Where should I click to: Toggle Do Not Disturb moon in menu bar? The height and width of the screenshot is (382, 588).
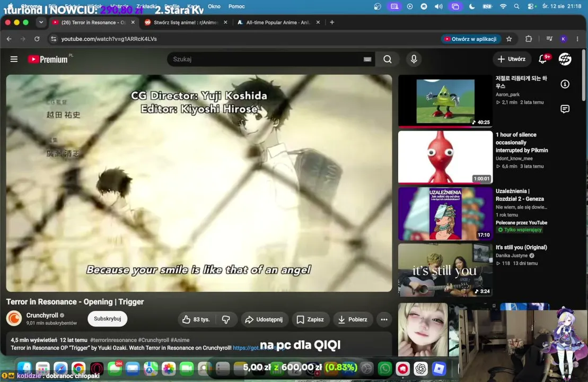coord(472,6)
